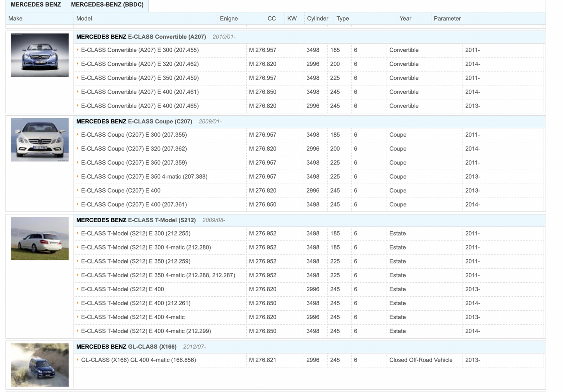Viewport: 563px width, 392px height.
Task: Open the blue E-Class Convertible thumbnail
Action: [x=40, y=55]
